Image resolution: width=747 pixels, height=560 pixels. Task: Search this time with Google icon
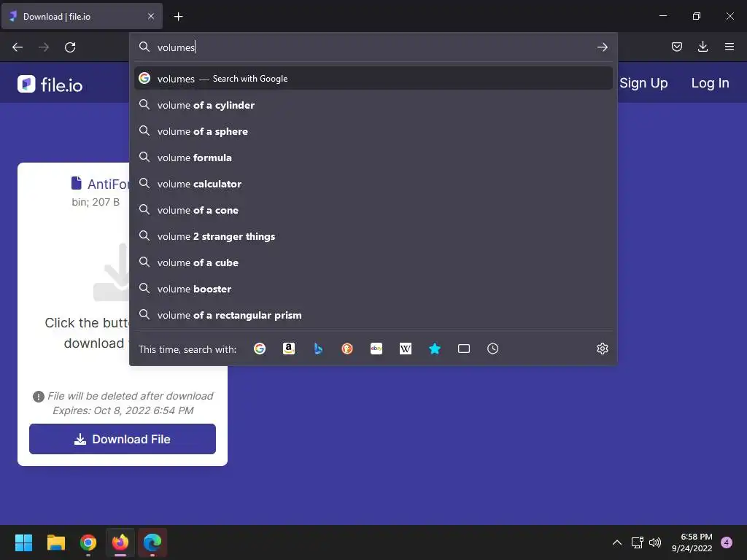(x=260, y=349)
